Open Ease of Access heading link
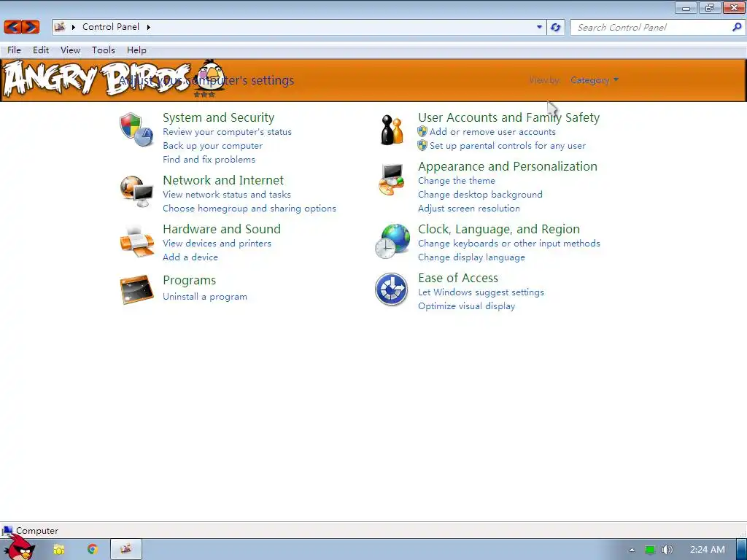The width and height of the screenshot is (747, 560). [x=458, y=278]
